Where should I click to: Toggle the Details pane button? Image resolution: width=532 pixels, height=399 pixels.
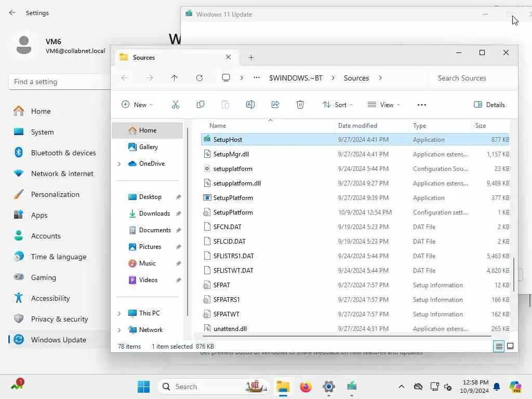489,104
